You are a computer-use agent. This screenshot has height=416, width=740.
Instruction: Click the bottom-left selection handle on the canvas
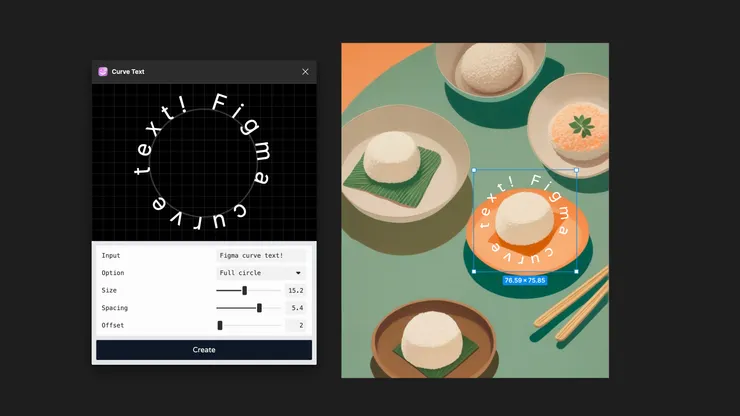point(474,272)
